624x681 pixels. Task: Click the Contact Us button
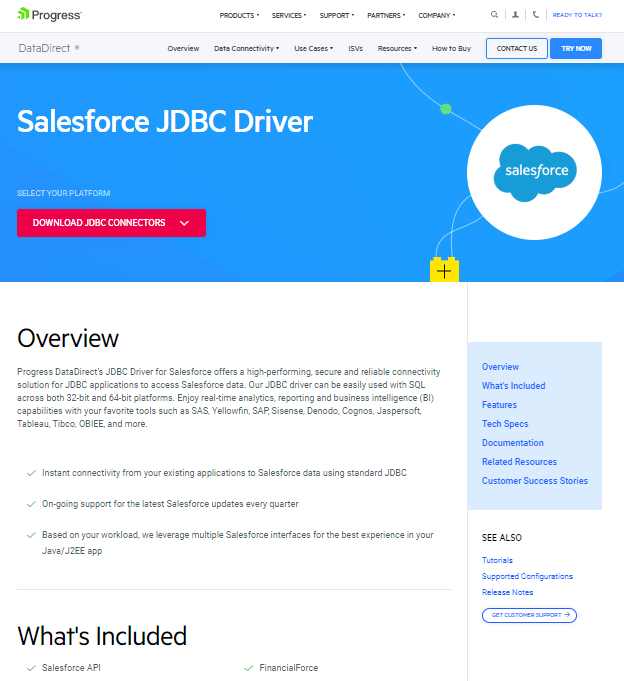(x=517, y=48)
